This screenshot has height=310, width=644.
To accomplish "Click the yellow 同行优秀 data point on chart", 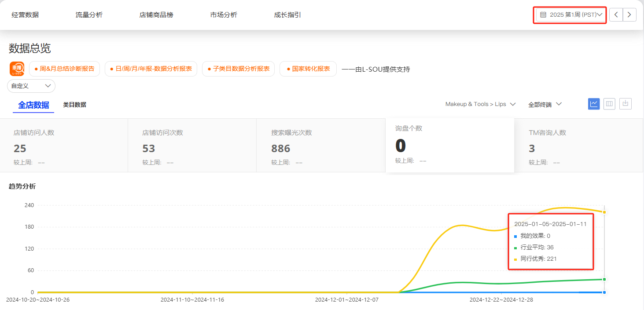I will tap(604, 212).
